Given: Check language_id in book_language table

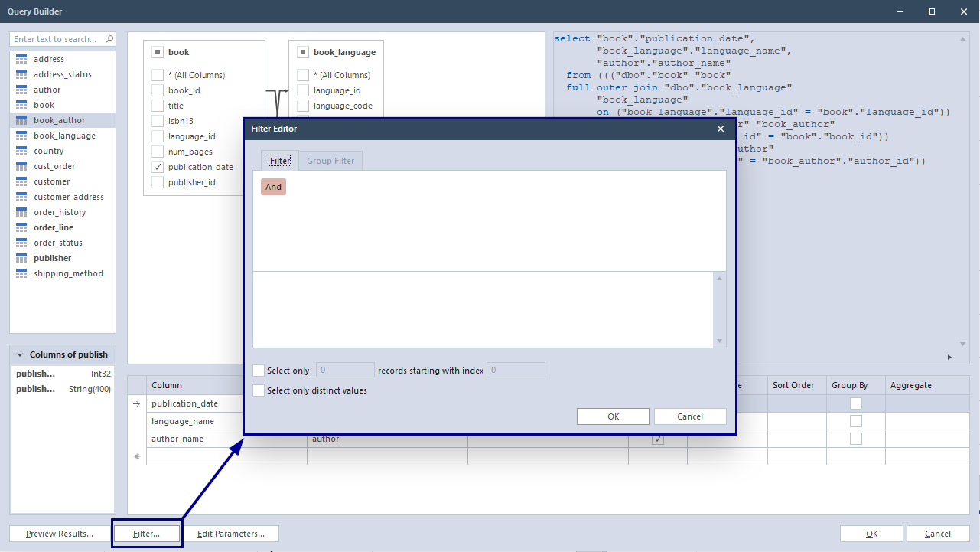Looking at the screenshot, I should click(x=303, y=90).
